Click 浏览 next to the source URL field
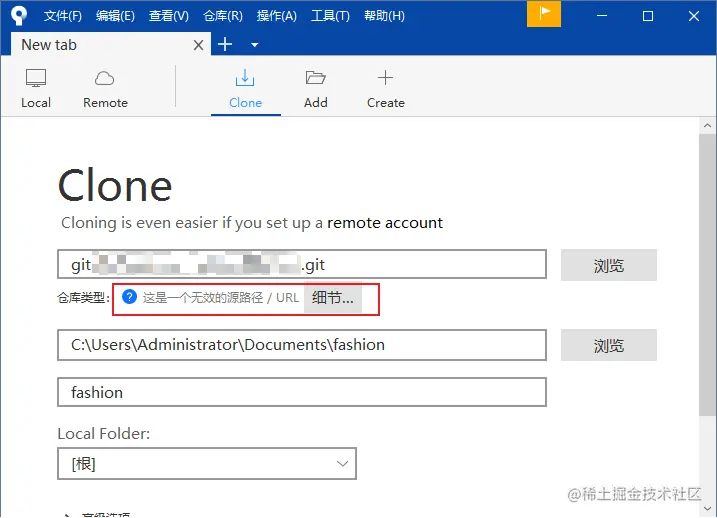The height and width of the screenshot is (518, 717). [x=609, y=265]
